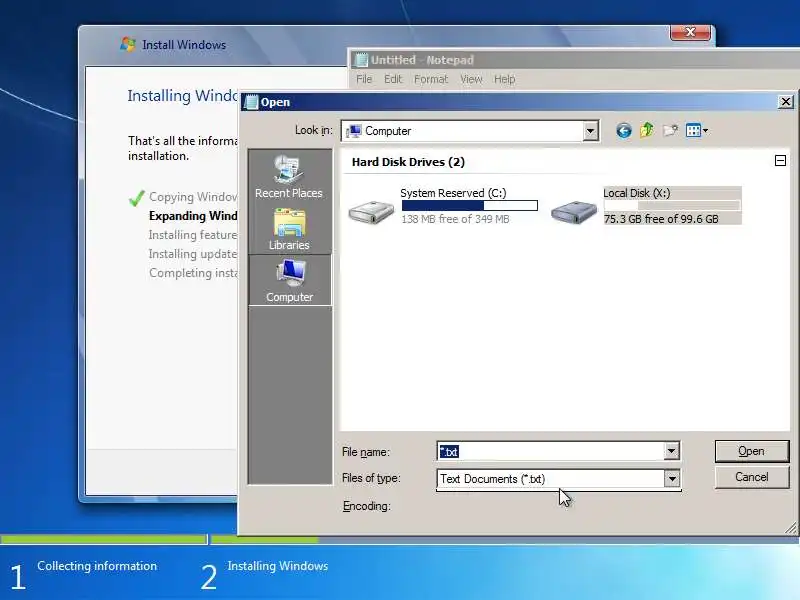
Task: Open the Views menu icon
Action: pyautogui.click(x=697, y=131)
